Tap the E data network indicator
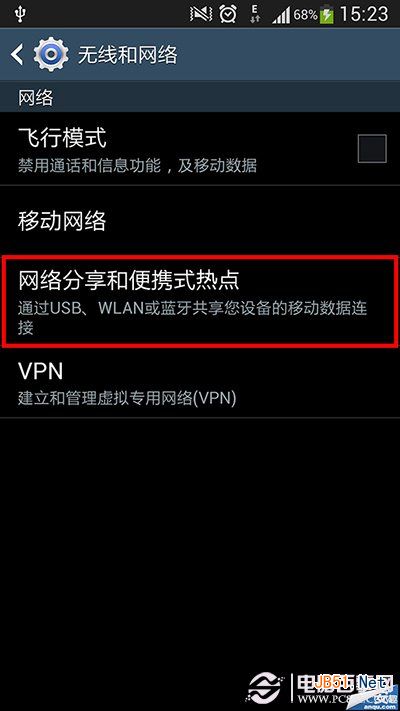This screenshot has width=400, height=711. click(255, 15)
